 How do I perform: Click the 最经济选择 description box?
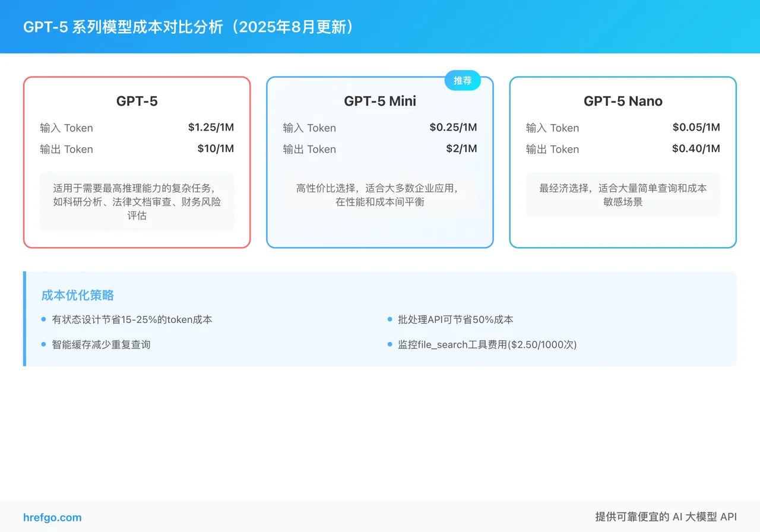pyautogui.click(x=623, y=195)
